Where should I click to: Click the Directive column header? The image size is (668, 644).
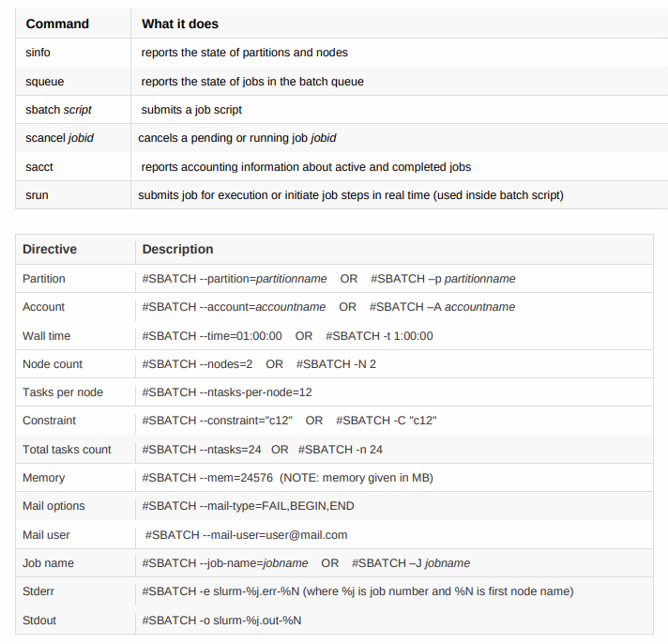50,250
